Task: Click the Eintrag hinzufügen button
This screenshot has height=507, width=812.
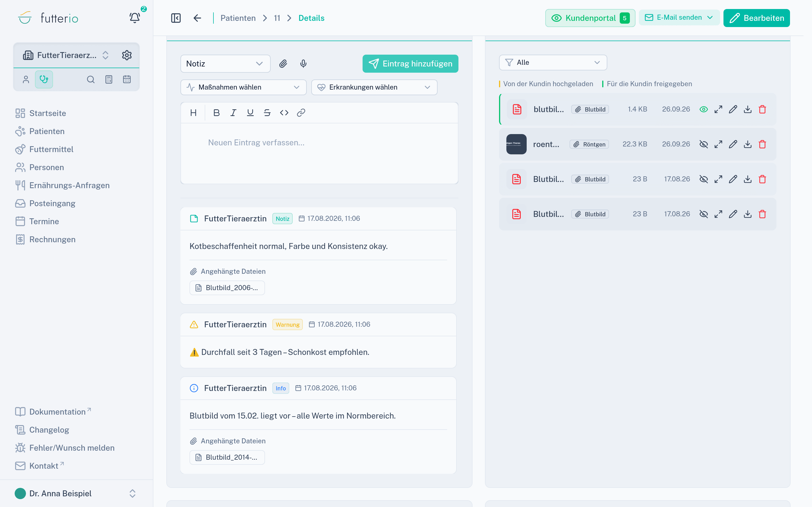Action: pos(410,64)
